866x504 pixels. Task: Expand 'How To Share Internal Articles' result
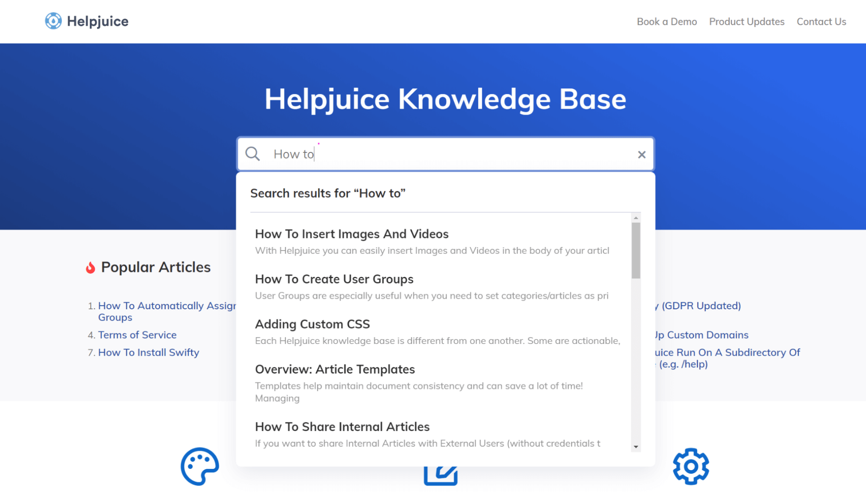(x=342, y=426)
